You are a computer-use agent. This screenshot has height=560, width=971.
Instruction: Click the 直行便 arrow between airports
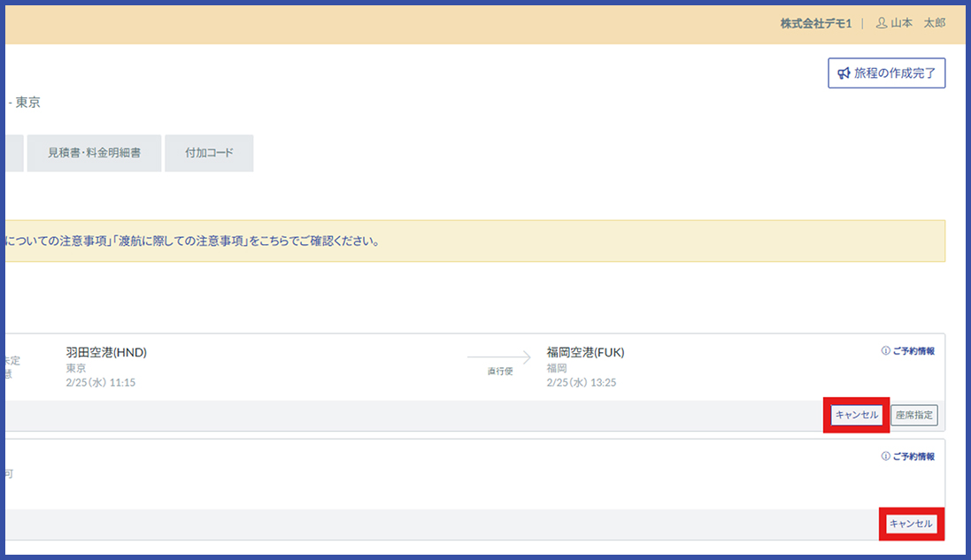[499, 358]
